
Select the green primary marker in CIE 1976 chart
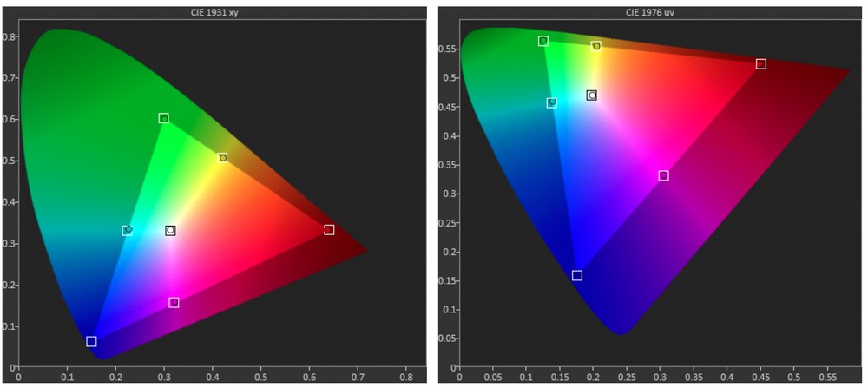tap(543, 41)
